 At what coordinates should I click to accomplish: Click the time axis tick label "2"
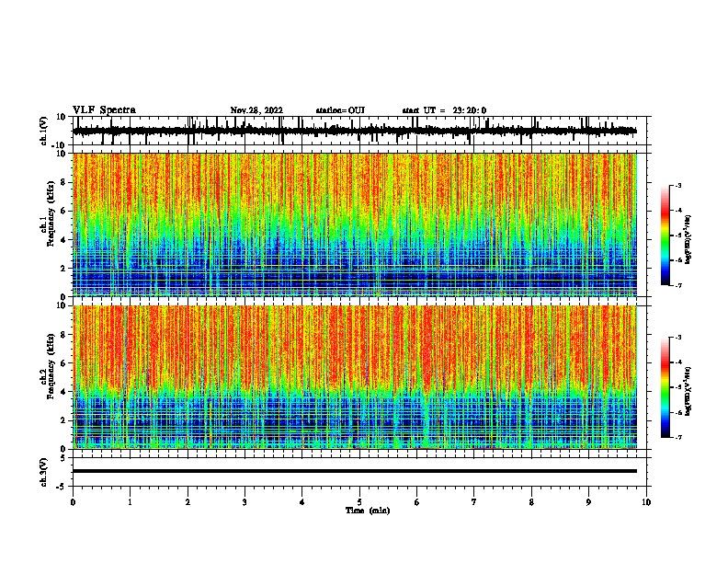(188, 502)
